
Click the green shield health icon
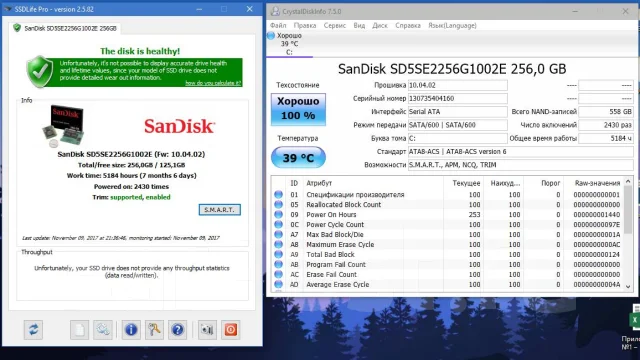(40, 71)
